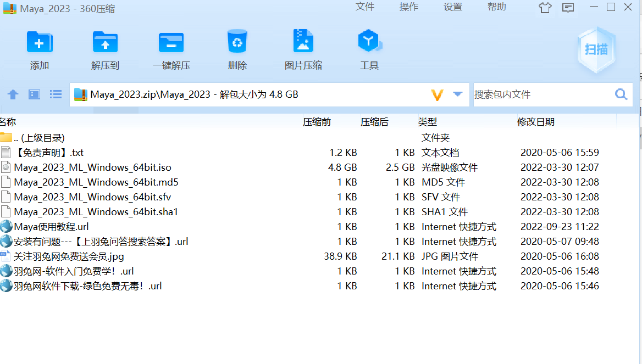Select the 羽兔网-软件入门免费学！.url file name
This screenshot has width=642, height=364.
click(74, 271)
